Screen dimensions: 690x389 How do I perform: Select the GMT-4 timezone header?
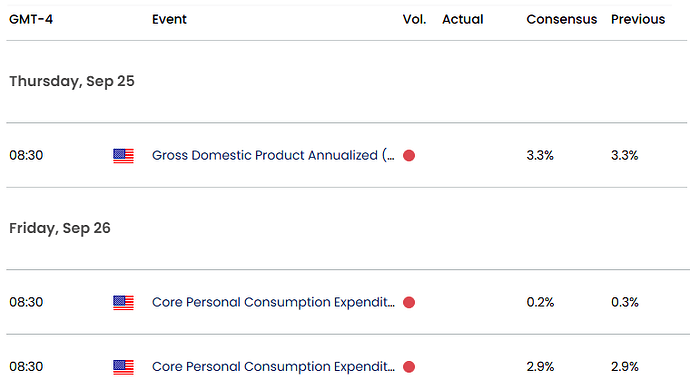pos(31,19)
